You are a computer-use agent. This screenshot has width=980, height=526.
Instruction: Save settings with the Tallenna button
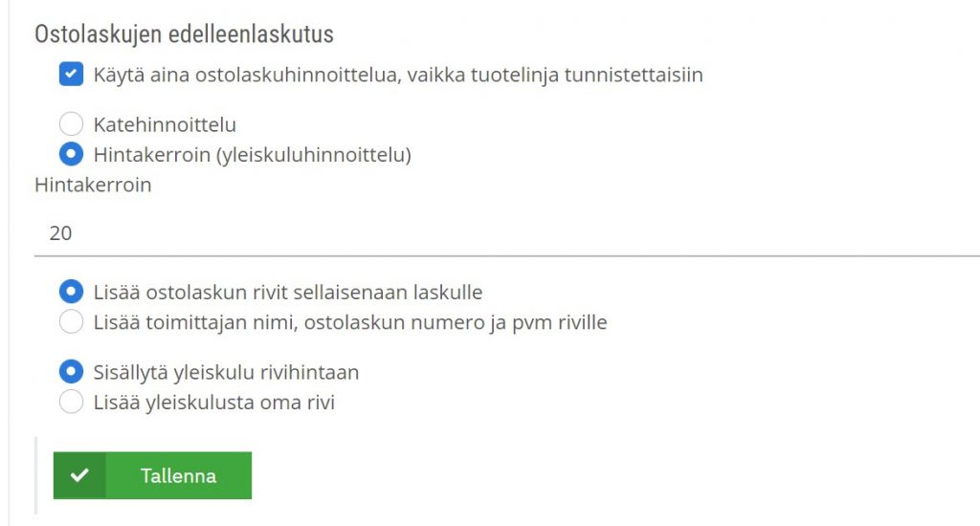(152, 475)
